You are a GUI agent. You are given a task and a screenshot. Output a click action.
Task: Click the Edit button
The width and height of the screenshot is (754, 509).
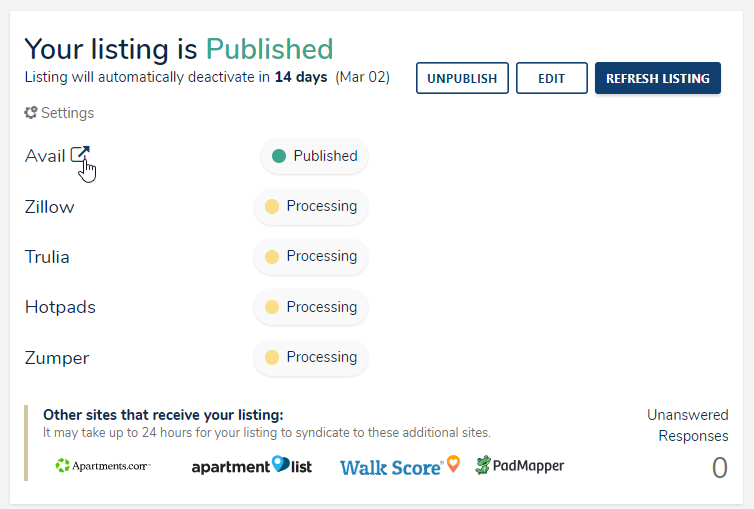[551, 78]
